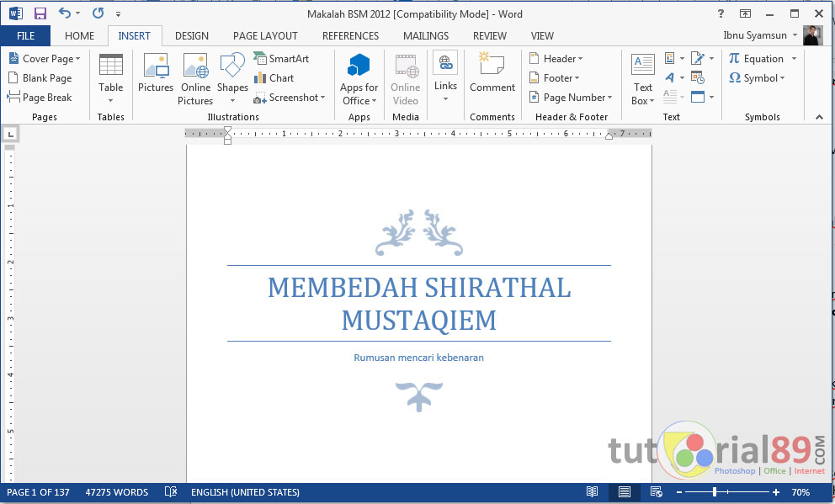Open Word Help question mark
835x504 pixels.
click(x=721, y=13)
